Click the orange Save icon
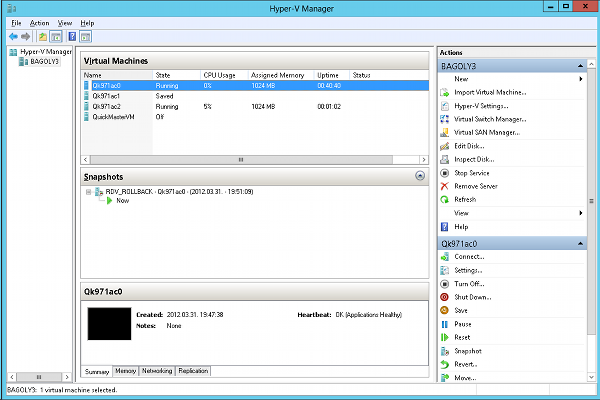 [445, 310]
